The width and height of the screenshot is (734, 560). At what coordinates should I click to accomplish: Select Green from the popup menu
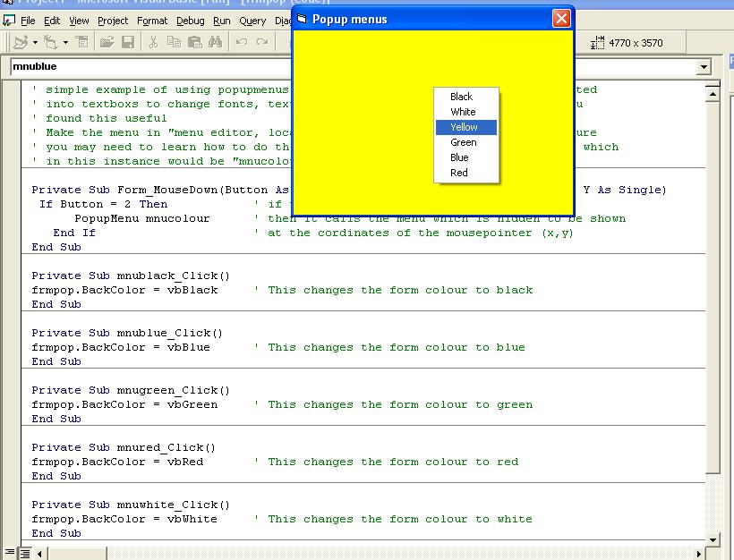464,142
